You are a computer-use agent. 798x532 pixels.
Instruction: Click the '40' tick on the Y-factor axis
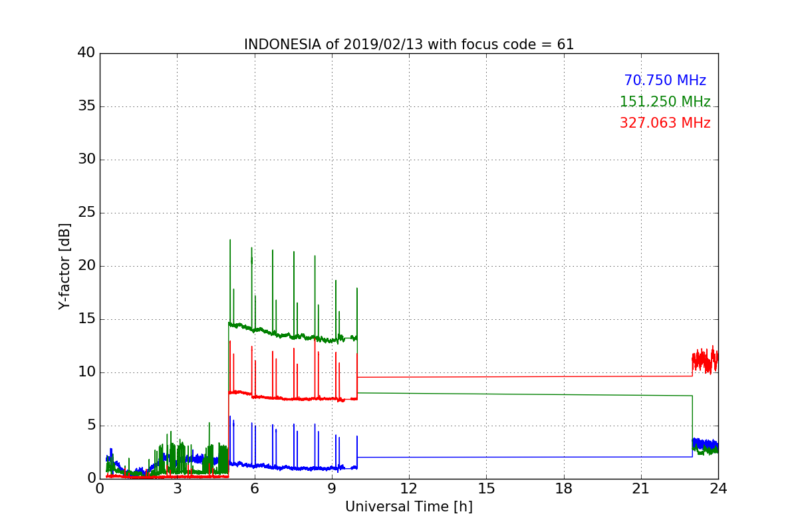pyautogui.click(x=86, y=53)
